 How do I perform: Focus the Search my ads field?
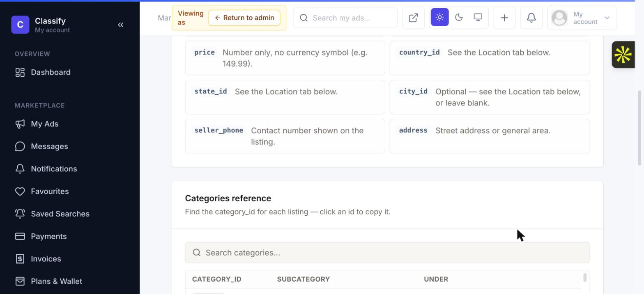pyautogui.click(x=345, y=18)
